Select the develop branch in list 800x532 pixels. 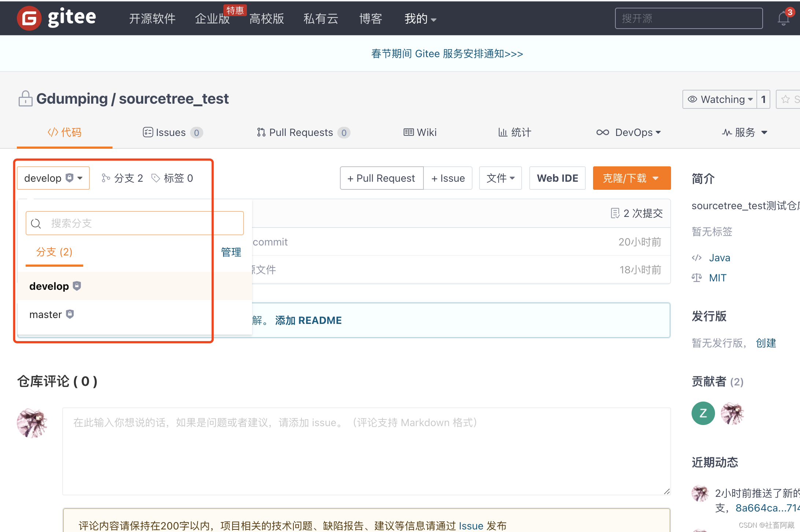tap(49, 286)
